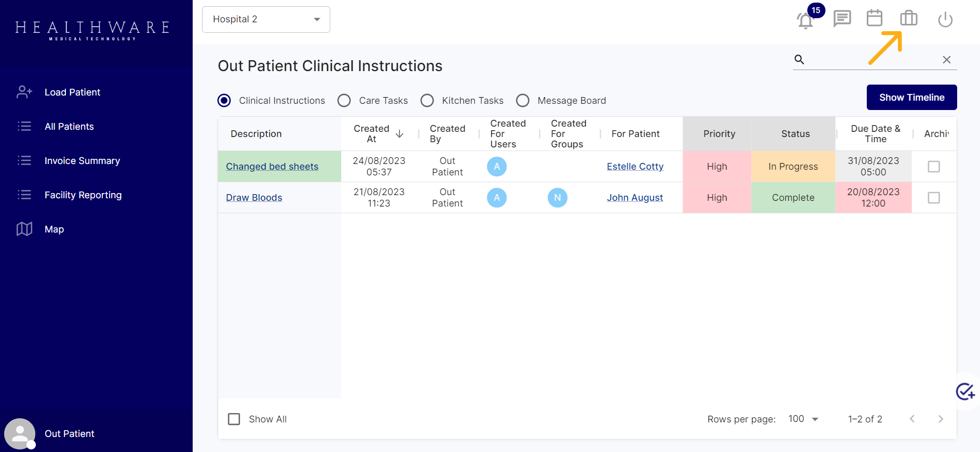Screen dimensions: 980x452
Task: Open the Draw Bloods instruction link
Action: (x=254, y=198)
